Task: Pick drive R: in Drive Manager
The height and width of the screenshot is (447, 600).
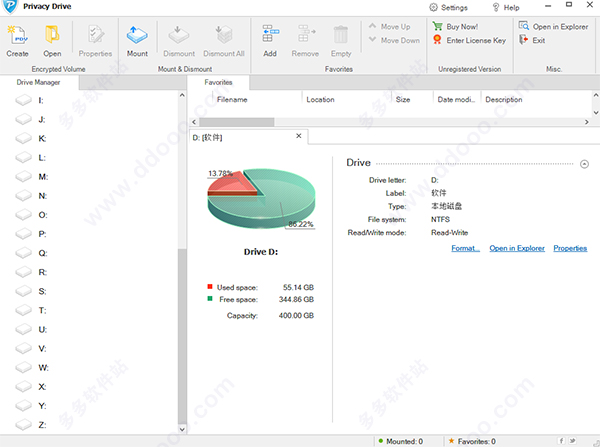Action: [x=31, y=272]
